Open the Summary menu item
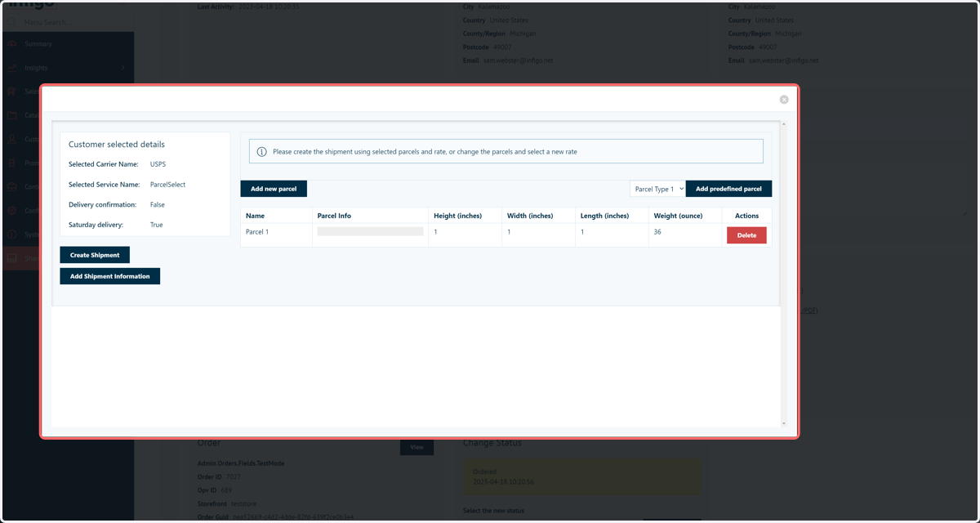The width and height of the screenshot is (980, 523). 67,44
